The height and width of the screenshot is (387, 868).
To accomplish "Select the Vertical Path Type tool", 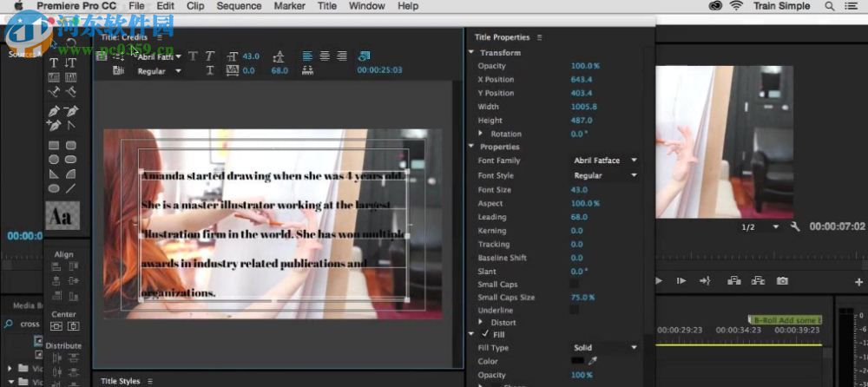I will 71,92.
